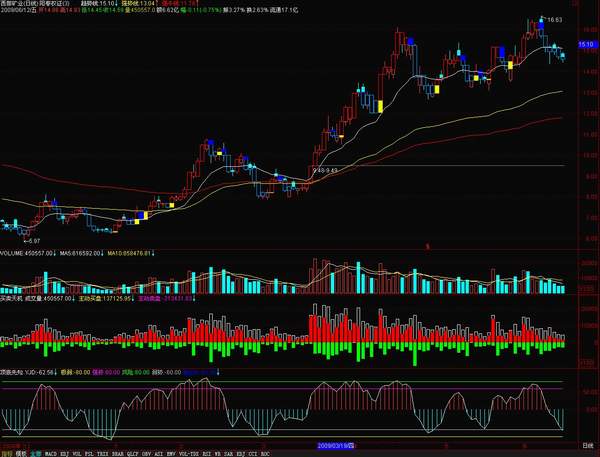Click the VOLUME:450557.00 readout
The height and width of the screenshot is (457, 600).
[27, 253]
